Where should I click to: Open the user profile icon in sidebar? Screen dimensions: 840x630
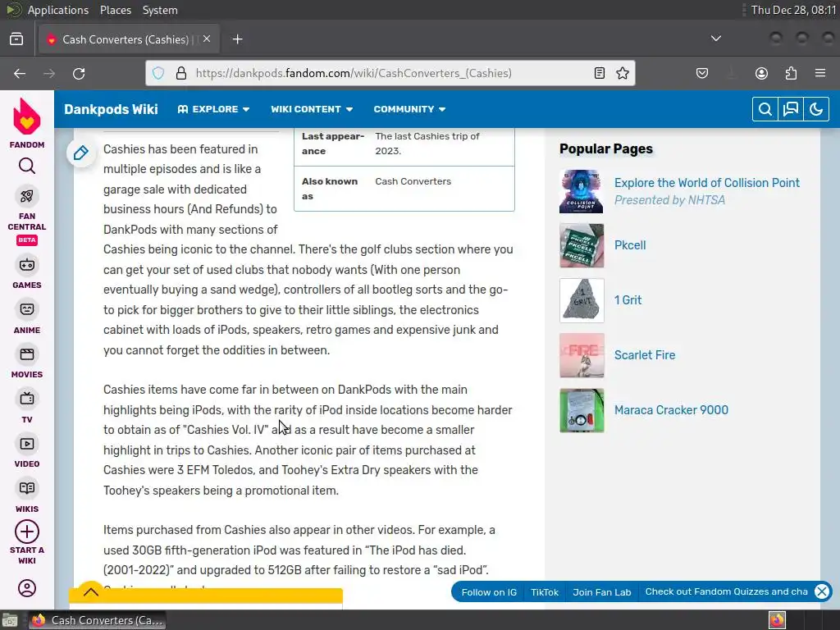tap(27, 588)
